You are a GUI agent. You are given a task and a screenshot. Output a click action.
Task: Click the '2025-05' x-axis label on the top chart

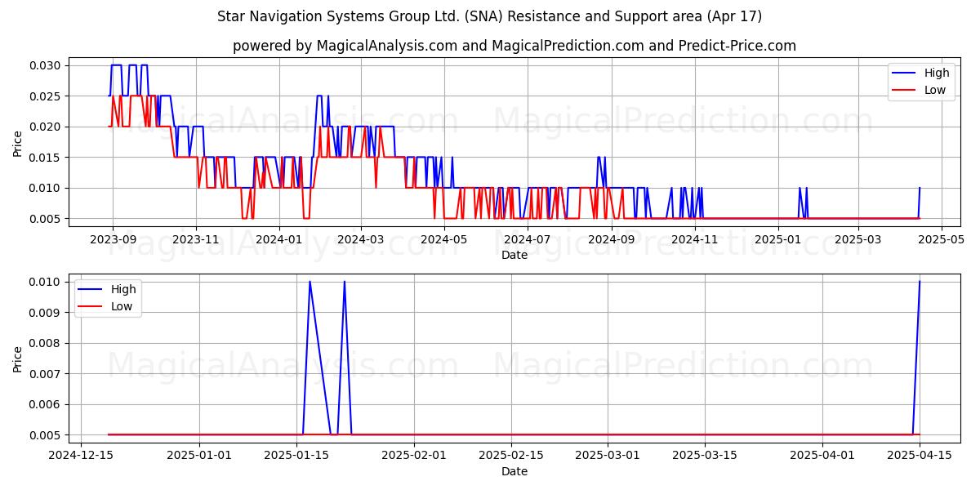coord(942,239)
